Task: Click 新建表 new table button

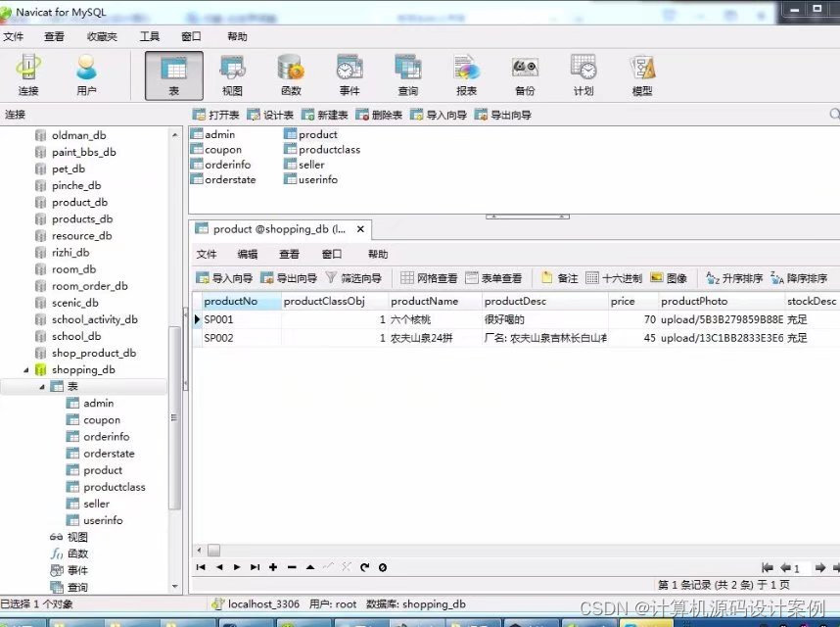Action: (x=325, y=115)
